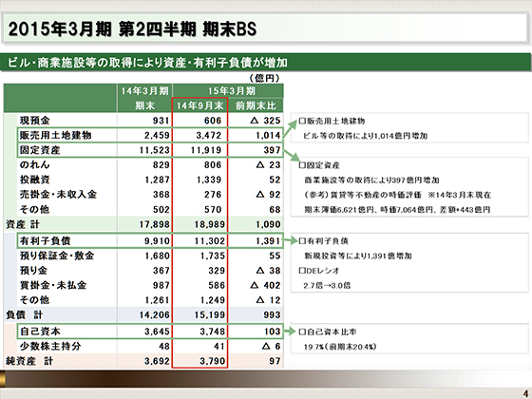
Task: Click the total row label '純資産 計'
Action: coord(29,361)
